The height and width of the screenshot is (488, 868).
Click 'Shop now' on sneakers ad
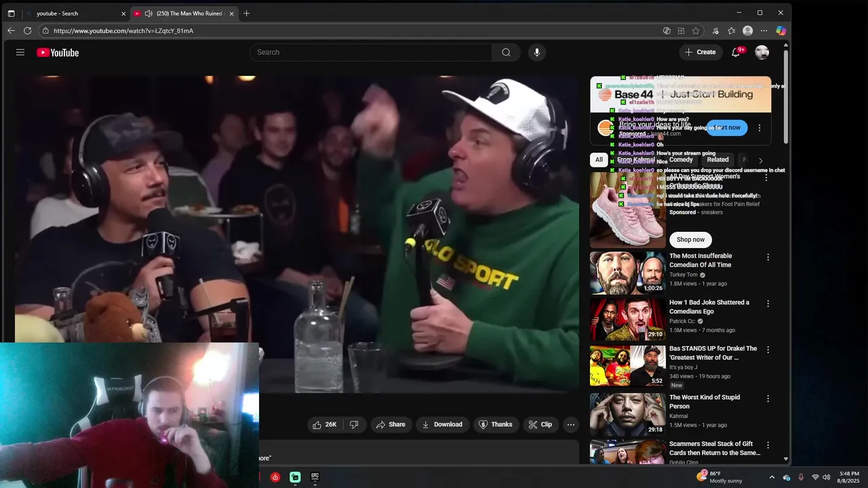click(x=690, y=239)
